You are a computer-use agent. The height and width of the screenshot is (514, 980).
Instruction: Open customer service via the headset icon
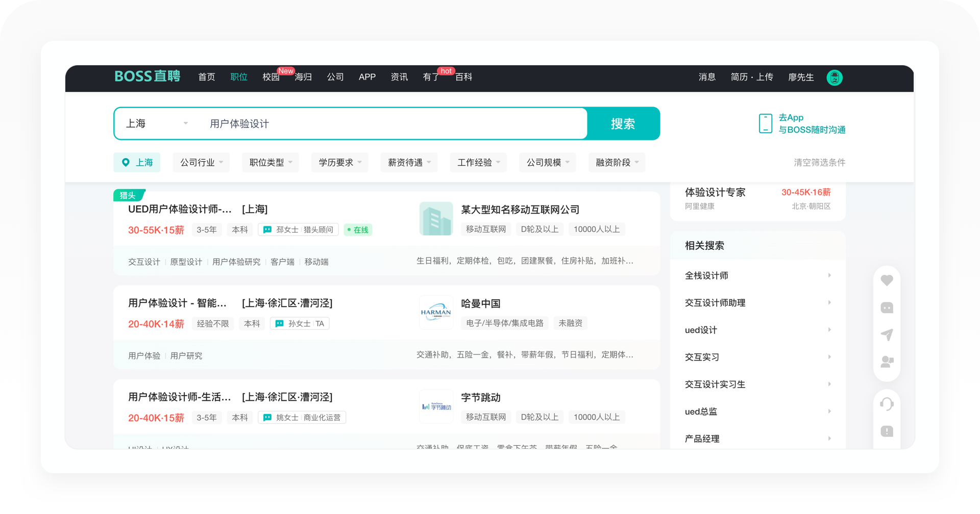click(x=887, y=404)
